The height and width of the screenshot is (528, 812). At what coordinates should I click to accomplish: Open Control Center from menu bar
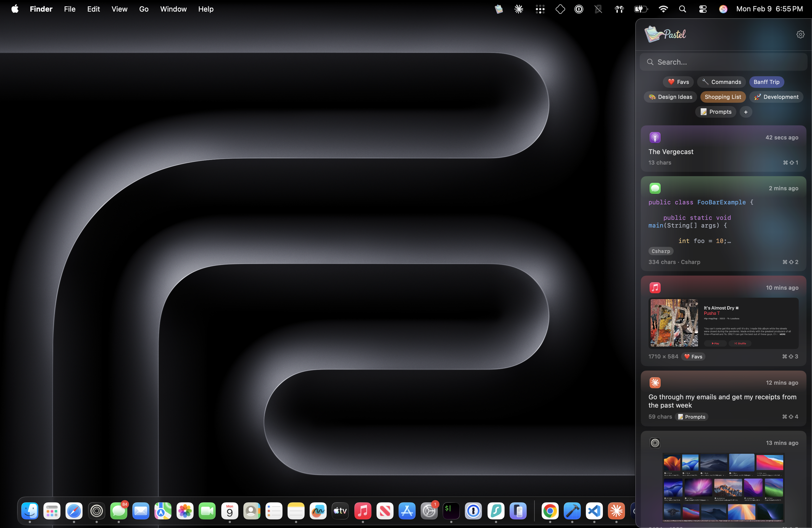tap(702, 9)
